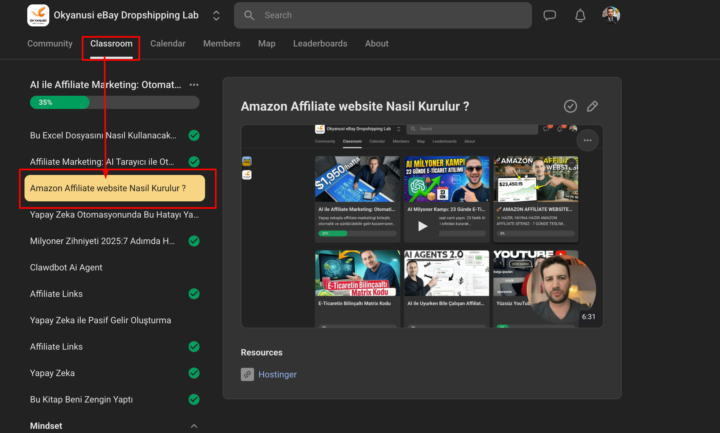
Task: Click the Amazon Affiliate Website thumbnail in video
Action: 535,179
